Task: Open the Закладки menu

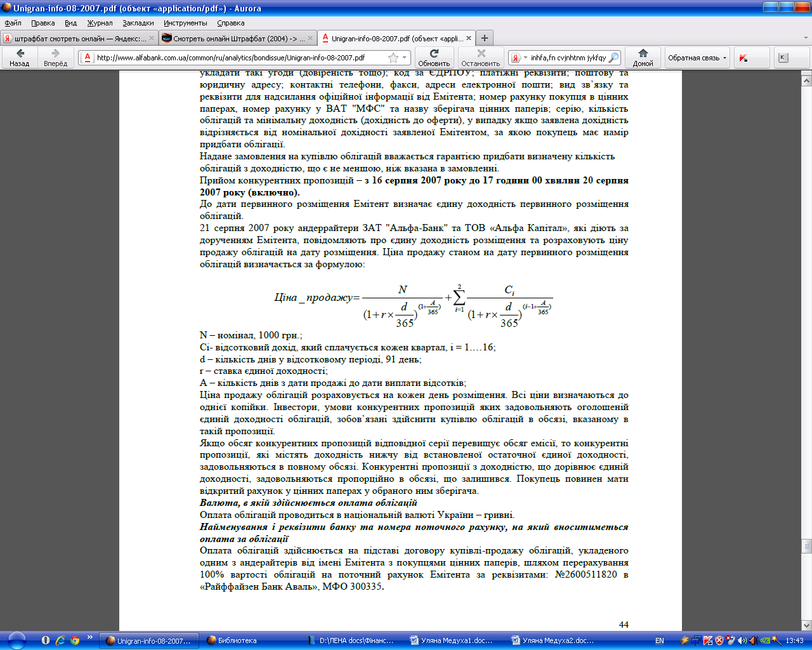Action: click(x=138, y=23)
